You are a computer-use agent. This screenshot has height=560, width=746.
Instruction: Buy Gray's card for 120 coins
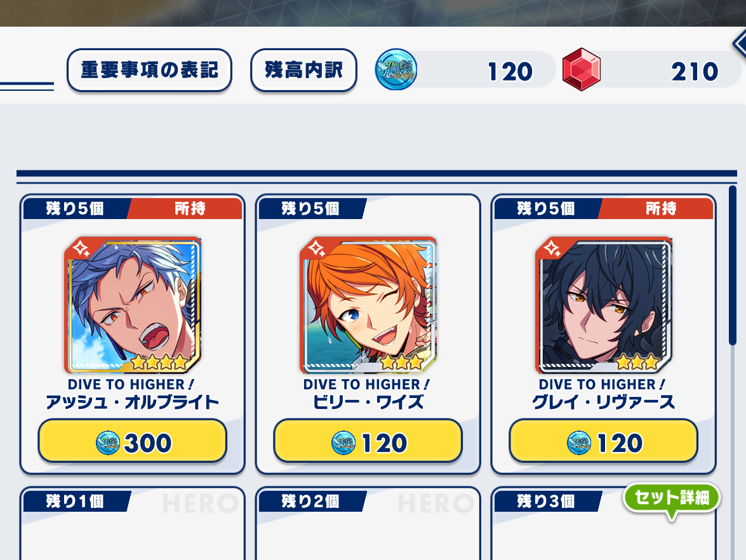click(x=604, y=441)
